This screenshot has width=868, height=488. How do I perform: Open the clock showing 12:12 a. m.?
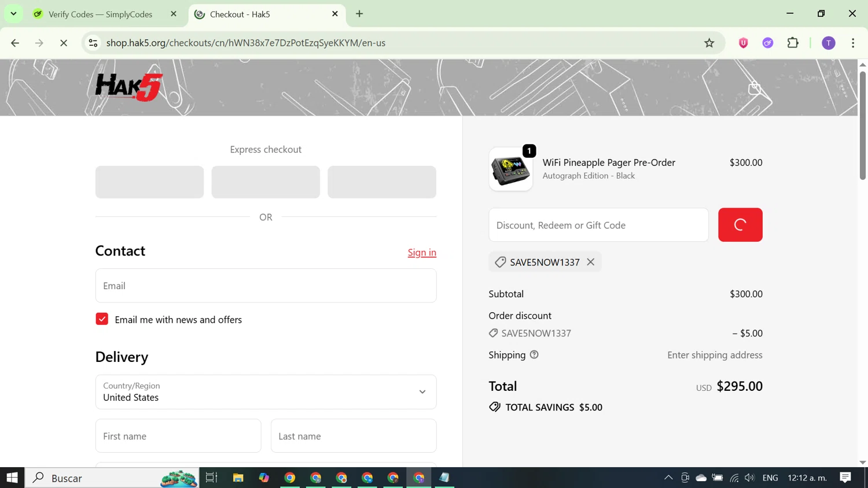807,478
